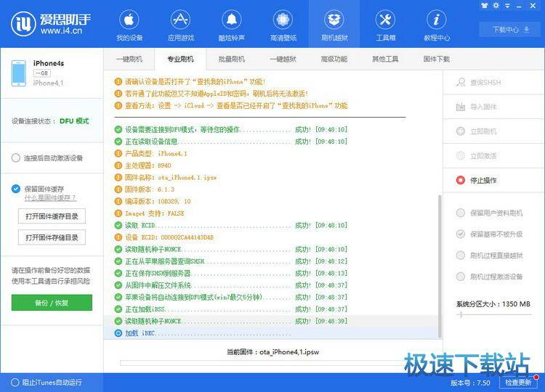Click DFU 模式 connection status text
The width and height of the screenshot is (545, 392).
[x=74, y=121]
